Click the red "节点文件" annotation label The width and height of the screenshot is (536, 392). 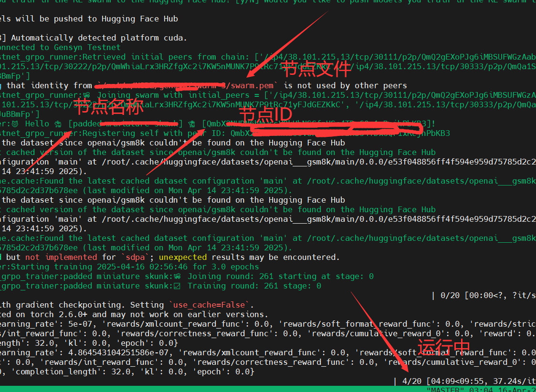(316, 69)
